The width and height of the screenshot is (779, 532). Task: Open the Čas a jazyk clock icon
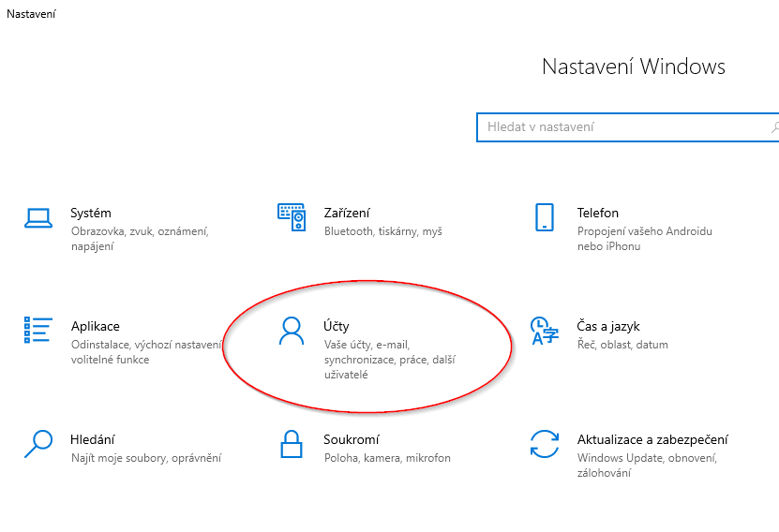click(545, 331)
